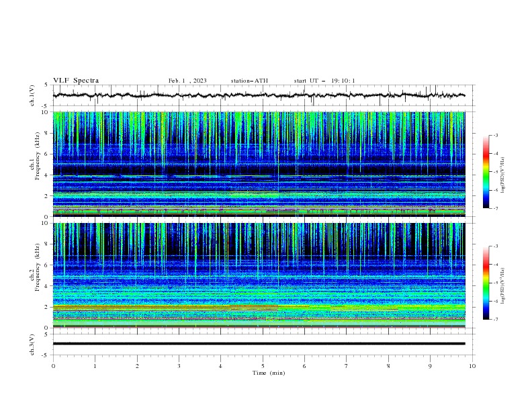532x411 pixels.
Task: Click the "0" tick on ch.1 frequency axis
Action: pyautogui.click(x=48, y=216)
